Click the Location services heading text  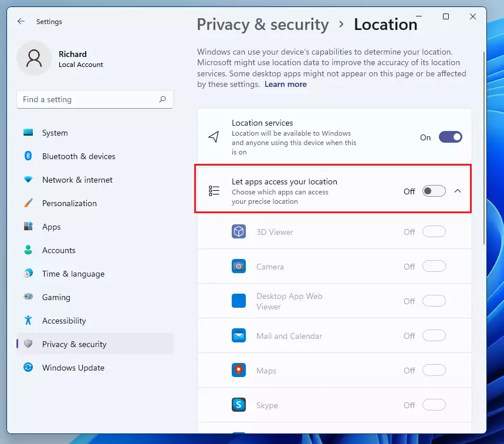[x=262, y=123]
